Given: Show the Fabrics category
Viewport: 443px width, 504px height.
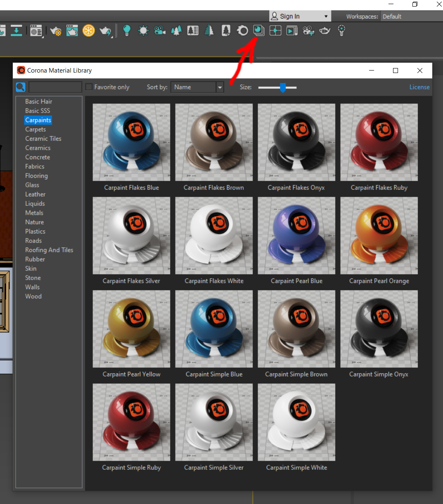Looking at the screenshot, I should [35, 166].
